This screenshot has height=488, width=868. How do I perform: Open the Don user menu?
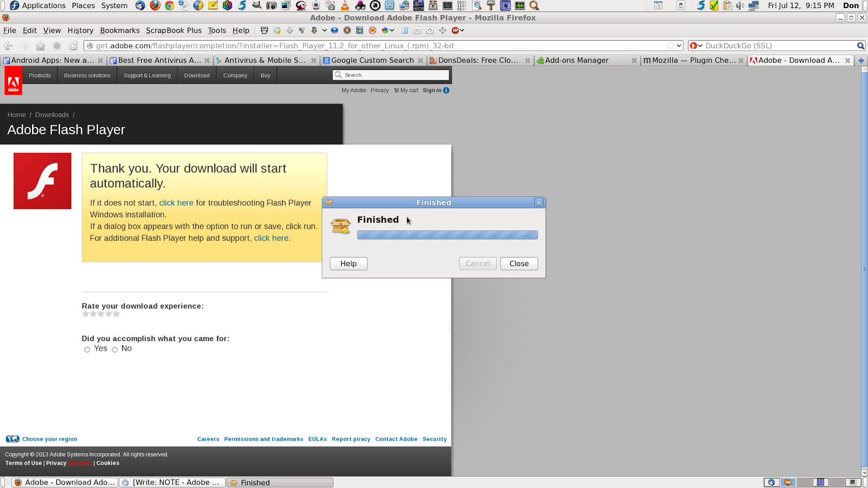pos(851,5)
